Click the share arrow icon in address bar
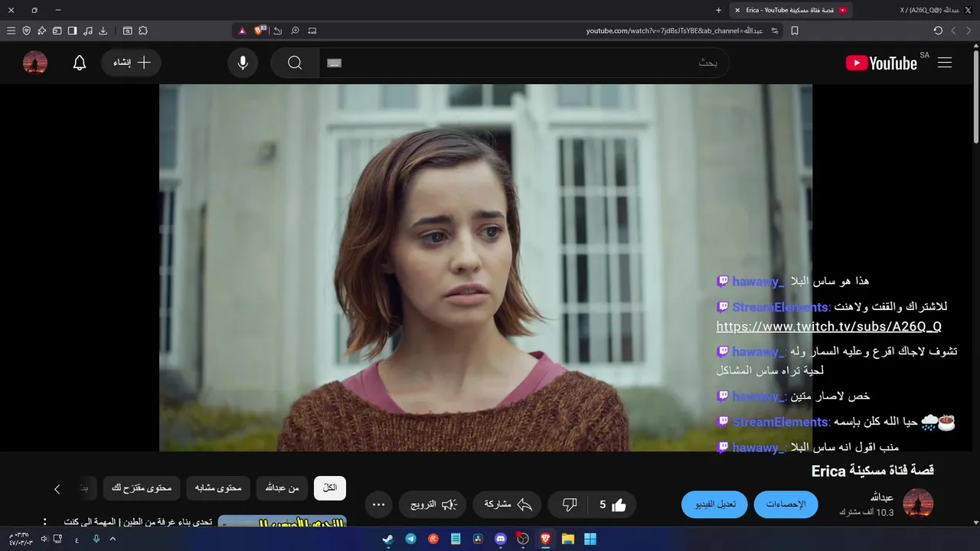Image resolution: width=980 pixels, height=551 pixels. click(277, 31)
